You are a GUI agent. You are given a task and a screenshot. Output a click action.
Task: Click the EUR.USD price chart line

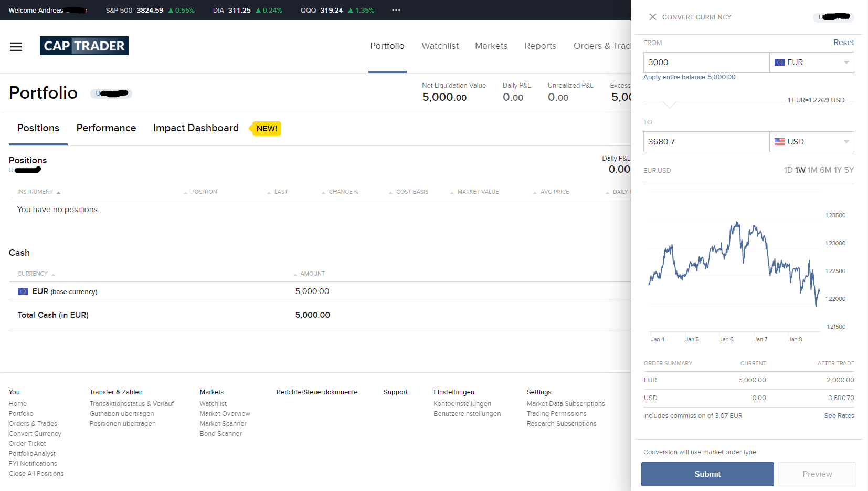point(734,264)
